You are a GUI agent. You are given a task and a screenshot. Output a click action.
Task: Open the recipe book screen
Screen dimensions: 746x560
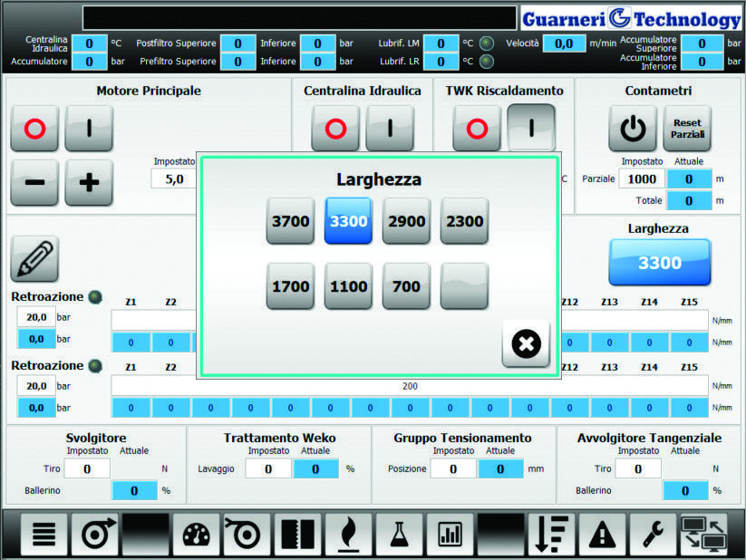[299, 534]
